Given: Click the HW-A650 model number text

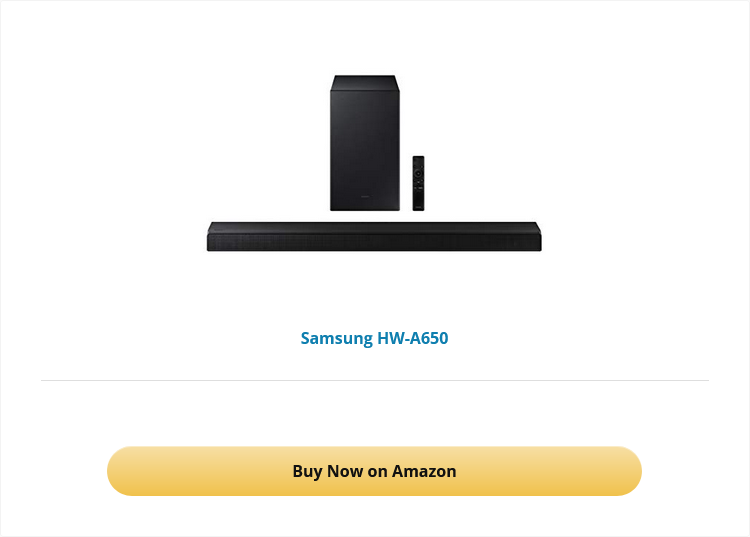Looking at the screenshot, I should (x=413, y=338).
